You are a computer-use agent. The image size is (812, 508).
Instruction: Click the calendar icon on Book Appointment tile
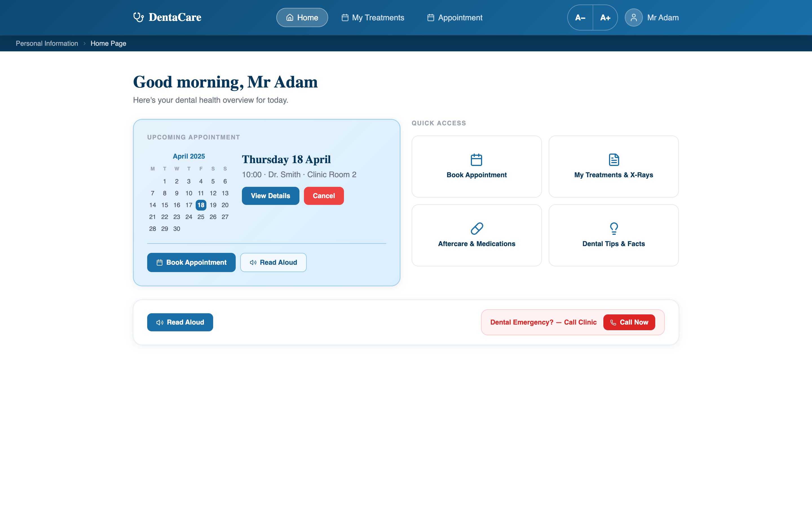(x=476, y=159)
